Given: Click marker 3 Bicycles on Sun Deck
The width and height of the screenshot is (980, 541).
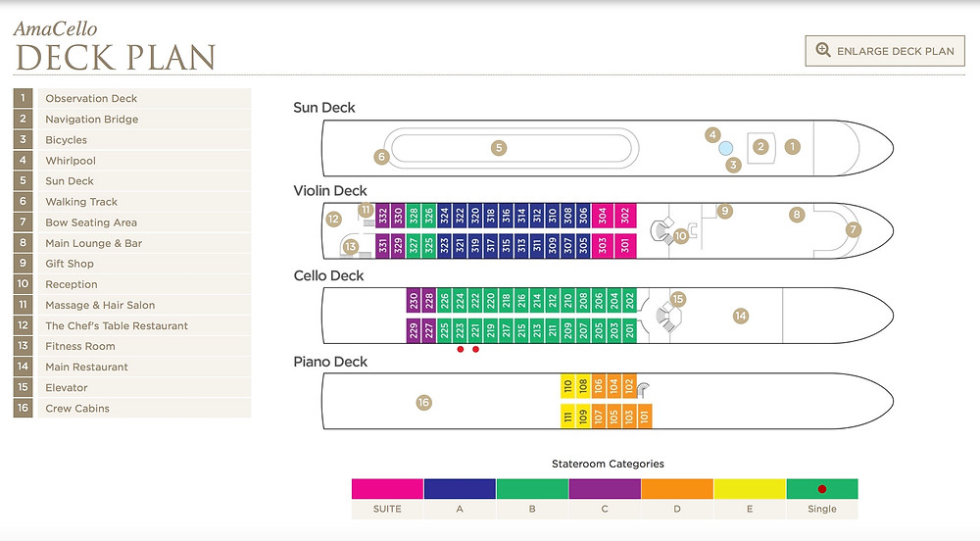Looking at the screenshot, I should [733, 165].
